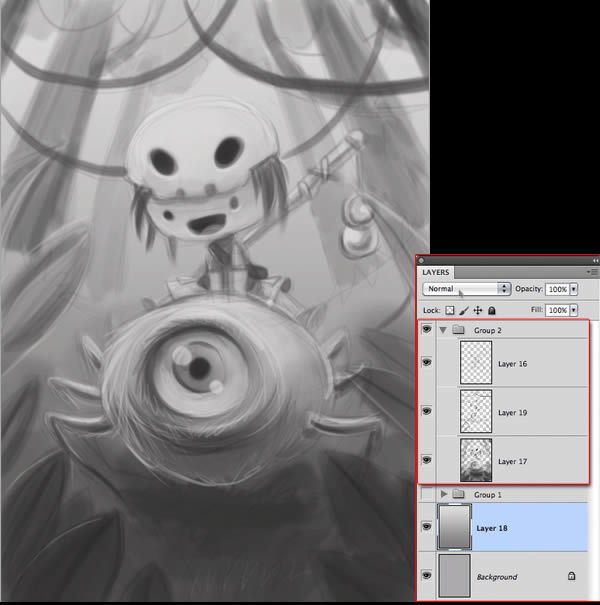Hide Layer 16 using its eye icon
Screen dimensions: 600x605
point(426,362)
